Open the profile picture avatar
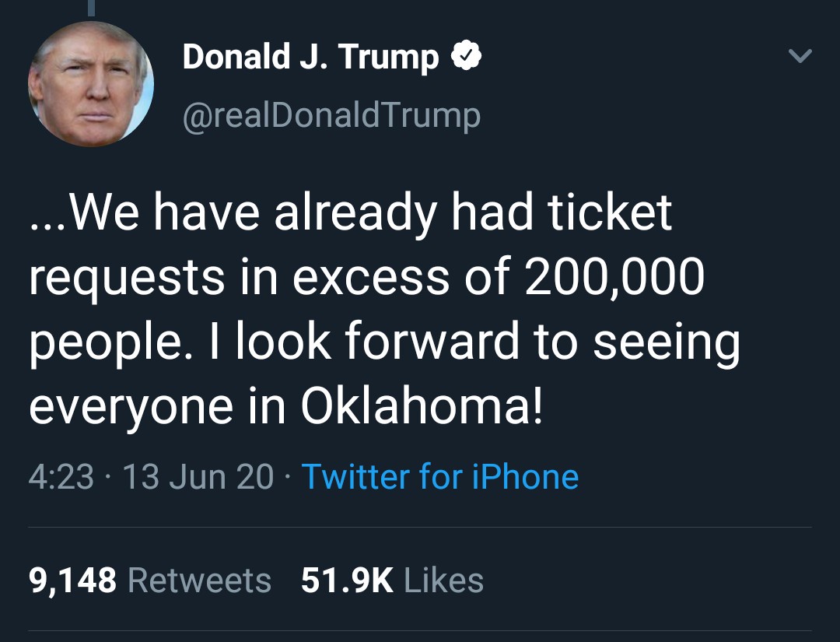 (91, 84)
